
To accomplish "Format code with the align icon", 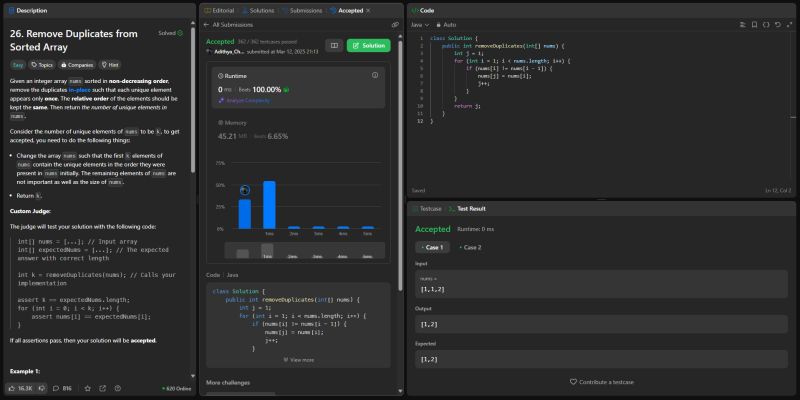I will [x=743, y=24].
